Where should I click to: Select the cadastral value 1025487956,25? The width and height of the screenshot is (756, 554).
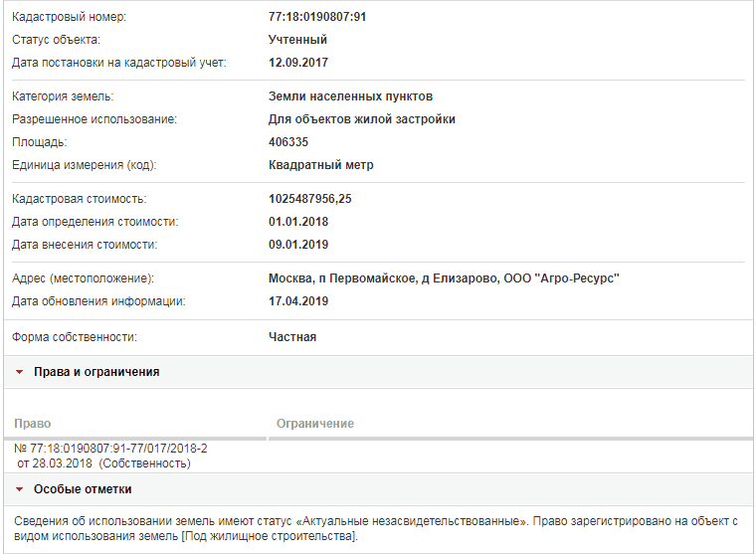pyautogui.click(x=310, y=199)
